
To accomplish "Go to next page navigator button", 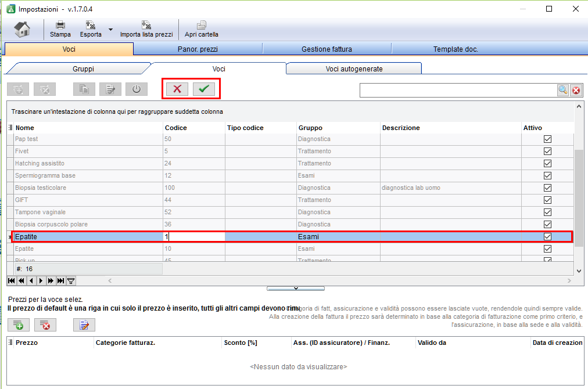I will (x=51, y=280).
